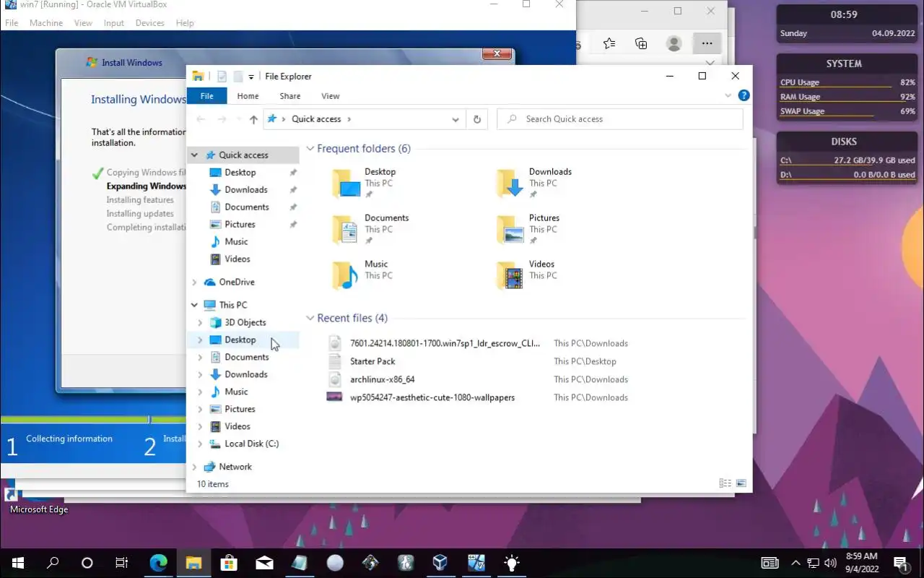Refresh the Quick access view

coord(477,119)
